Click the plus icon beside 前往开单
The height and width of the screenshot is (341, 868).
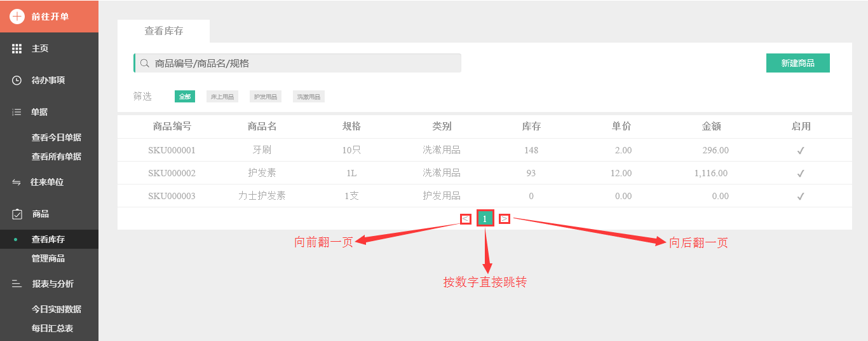pos(17,17)
